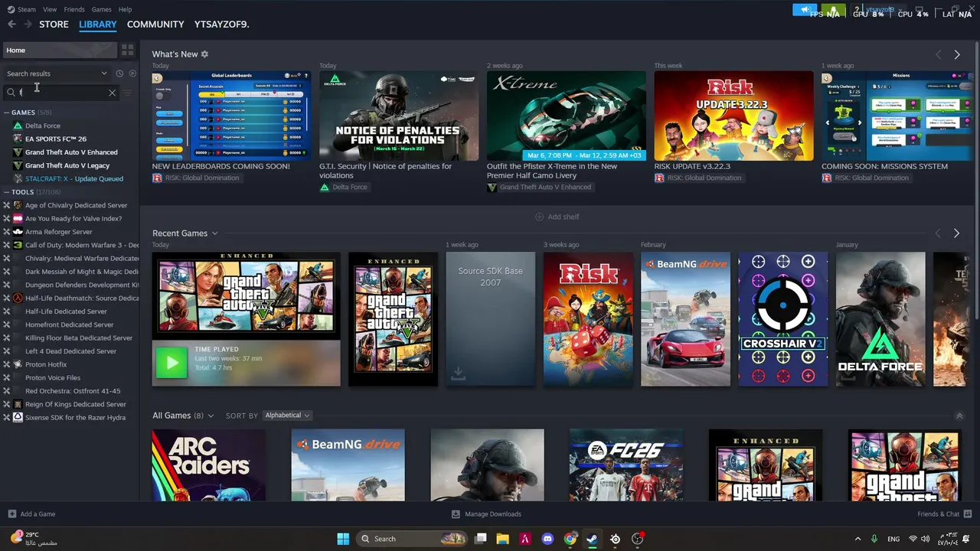Open the YTSAYZOF9. profile tab
The height and width of the screenshot is (551, 980).
click(222, 24)
